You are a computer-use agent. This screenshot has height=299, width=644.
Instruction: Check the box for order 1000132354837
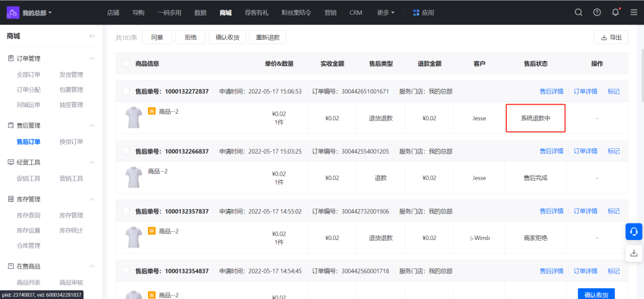pyautogui.click(x=126, y=270)
